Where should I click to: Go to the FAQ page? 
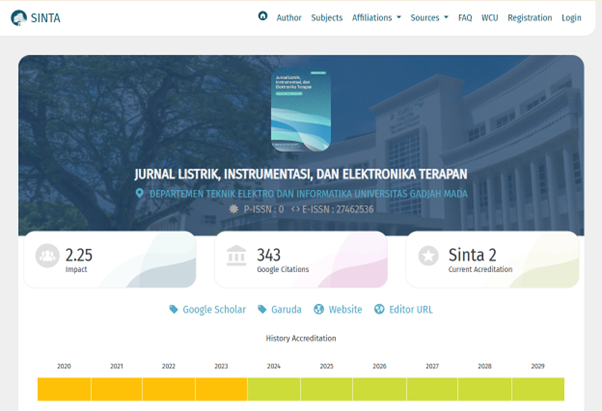tap(465, 18)
